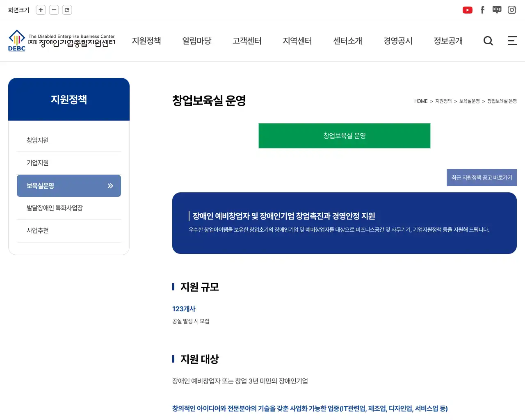Open the hamburger full menu icon
This screenshot has width=525, height=420.
(512, 41)
